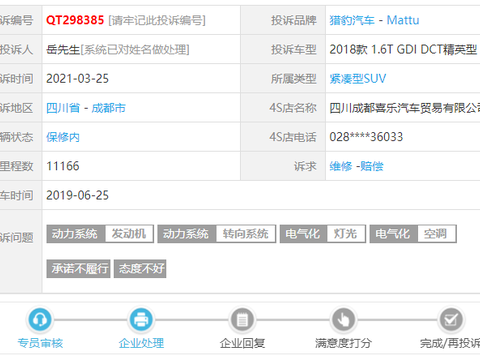
Task: Open the 紧凑型SUV category link
Action: pyautogui.click(x=358, y=79)
